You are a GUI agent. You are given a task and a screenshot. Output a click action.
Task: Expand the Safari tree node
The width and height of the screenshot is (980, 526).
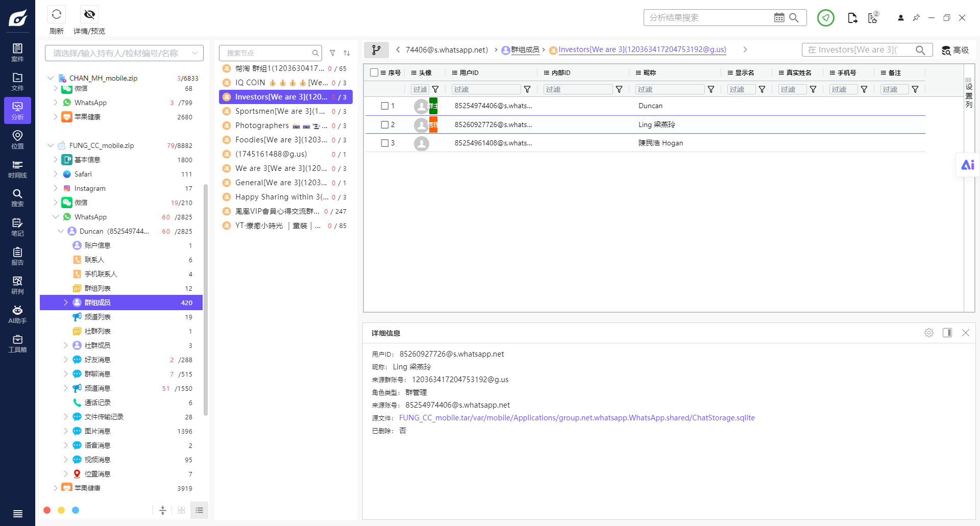pyautogui.click(x=56, y=174)
